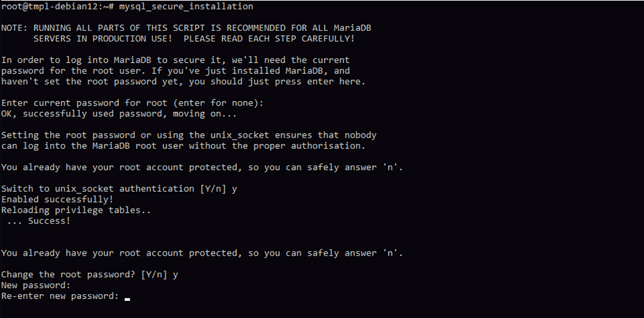Image resolution: width=644 pixels, height=318 pixels.
Task: Click the "Re-enter new password:" prompt text
Action: pyautogui.click(x=60, y=296)
